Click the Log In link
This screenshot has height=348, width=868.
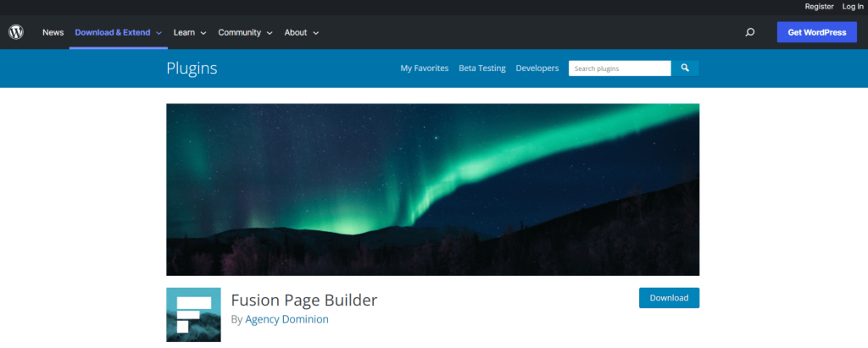pyautogui.click(x=853, y=7)
